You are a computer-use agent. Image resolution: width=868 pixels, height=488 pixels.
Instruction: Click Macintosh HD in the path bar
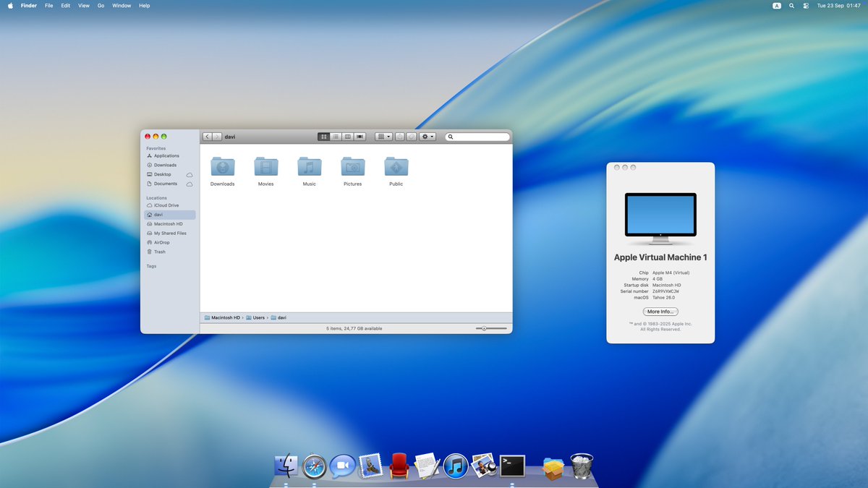(x=222, y=317)
